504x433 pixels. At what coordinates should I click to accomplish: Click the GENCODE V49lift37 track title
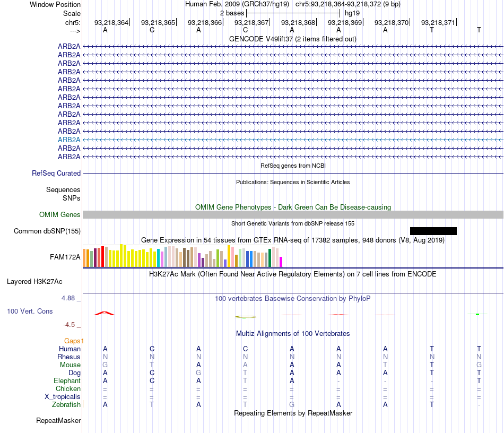pos(292,39)
